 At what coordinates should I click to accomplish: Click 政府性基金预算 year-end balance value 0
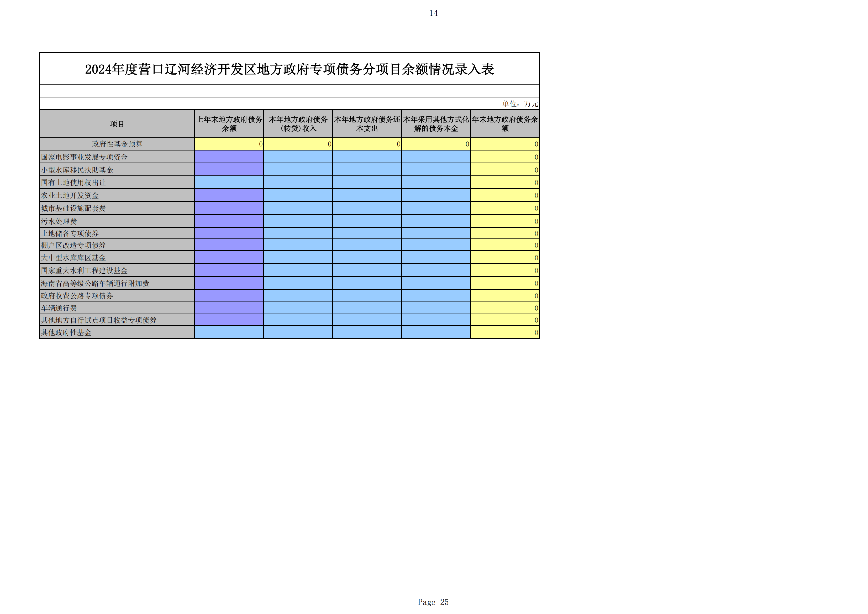click(x=505, y=144)
